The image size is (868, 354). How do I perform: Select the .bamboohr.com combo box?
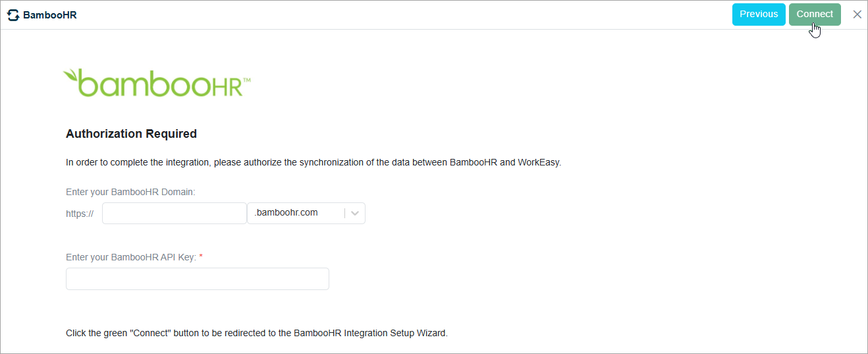coord(306,213)
